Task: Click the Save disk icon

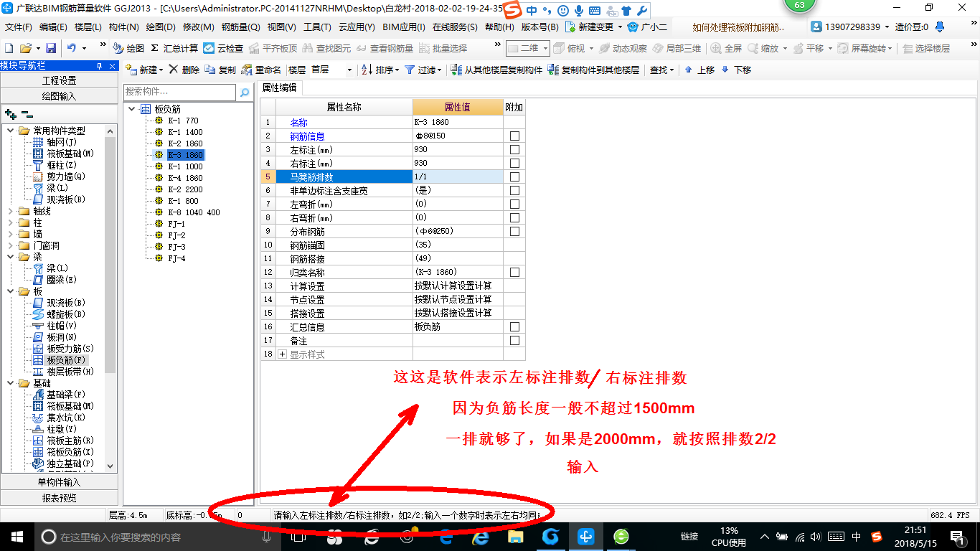Action: pos(51,48)
